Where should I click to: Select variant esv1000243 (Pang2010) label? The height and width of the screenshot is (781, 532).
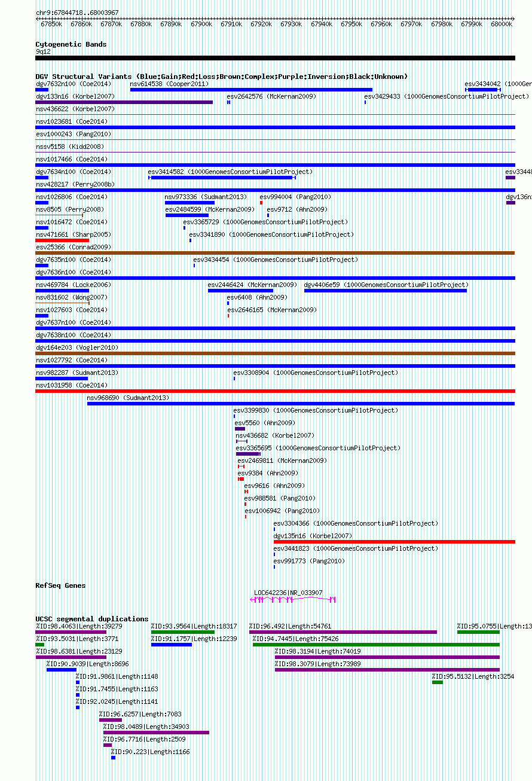coord(74,134)
